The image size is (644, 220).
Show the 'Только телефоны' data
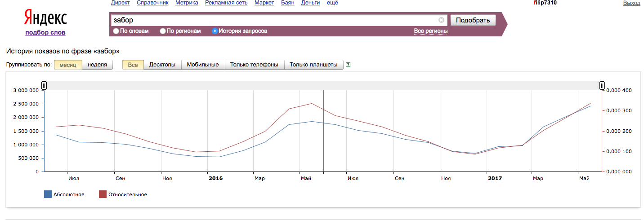point(255,65)
